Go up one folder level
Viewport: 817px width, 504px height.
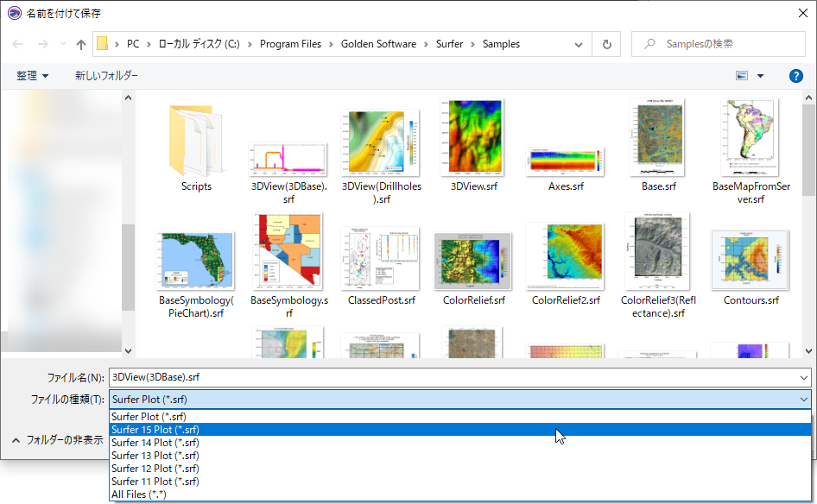pos(81,44)
